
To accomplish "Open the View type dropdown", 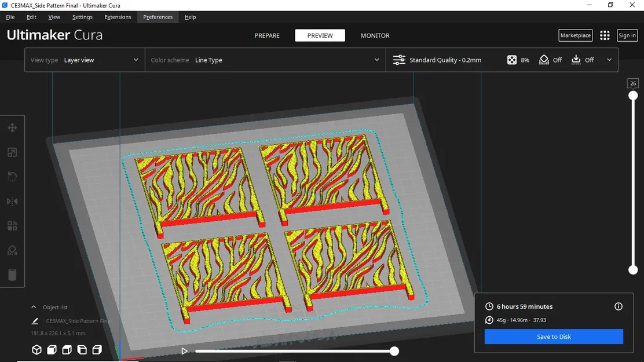I will [85, 60].
